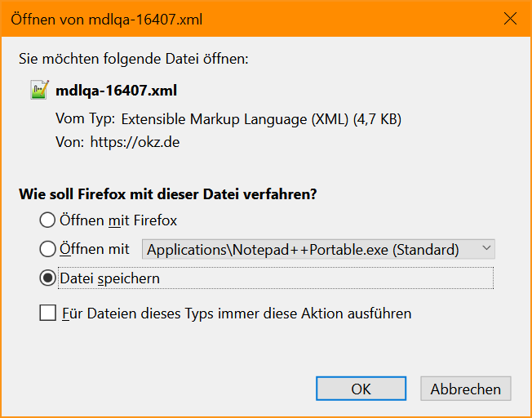
Task: Choose the "Öffnen mit" application radio button
Action: pyautogui.click(x=47, y=249)
